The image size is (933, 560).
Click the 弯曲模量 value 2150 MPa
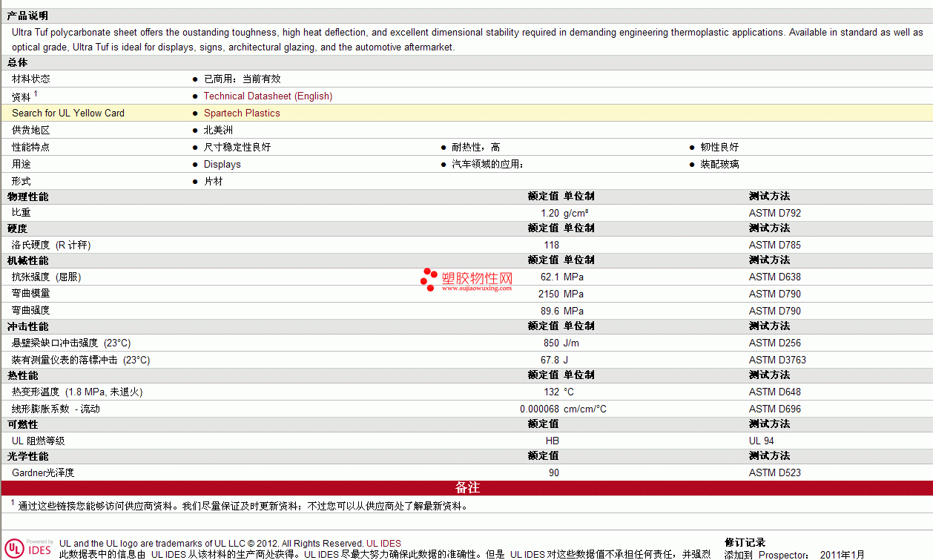click(x=561, y=294)
